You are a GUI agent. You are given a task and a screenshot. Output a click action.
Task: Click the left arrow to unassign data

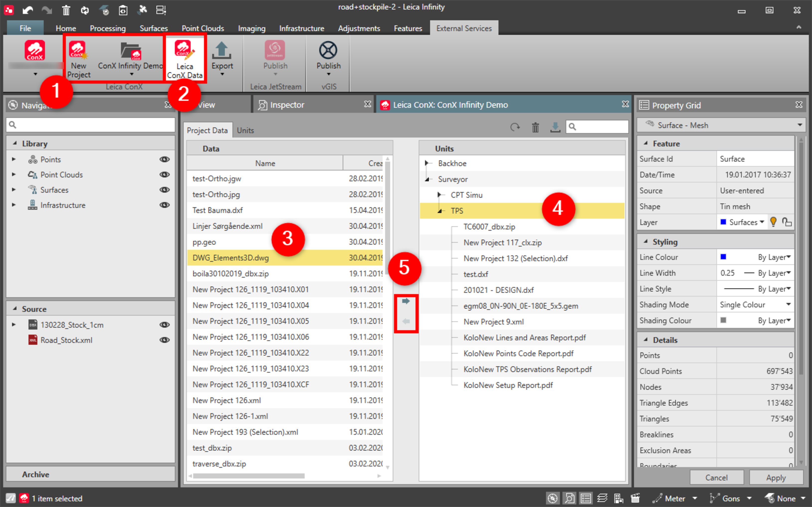[406, 321]
